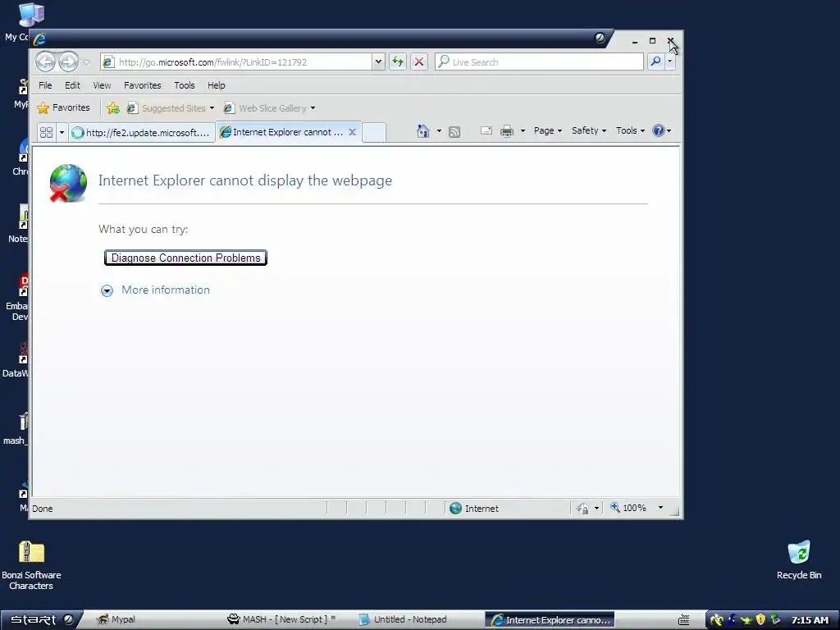
Task: Click the Search magnifier button
Action: point(655,62)
